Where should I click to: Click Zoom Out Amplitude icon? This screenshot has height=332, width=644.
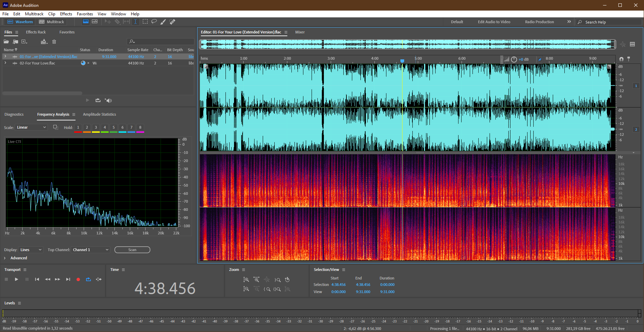point(246,289)
